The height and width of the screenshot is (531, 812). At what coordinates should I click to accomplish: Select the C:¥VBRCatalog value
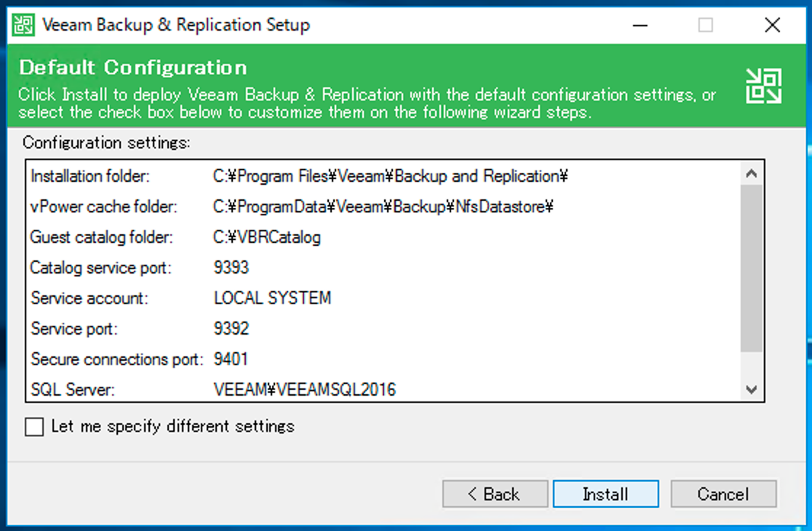267,238
